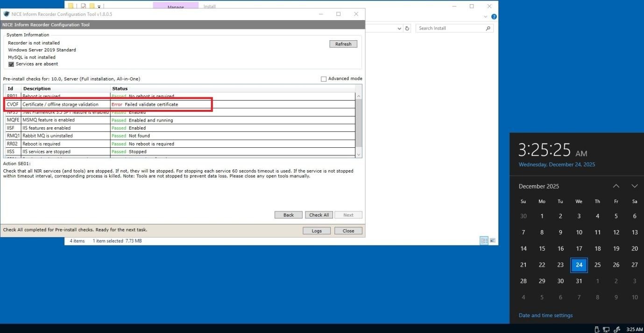This screenshot has width=644, height=333.
Task: Click 'IIS features are enabled' description
Action: (47, 128)
